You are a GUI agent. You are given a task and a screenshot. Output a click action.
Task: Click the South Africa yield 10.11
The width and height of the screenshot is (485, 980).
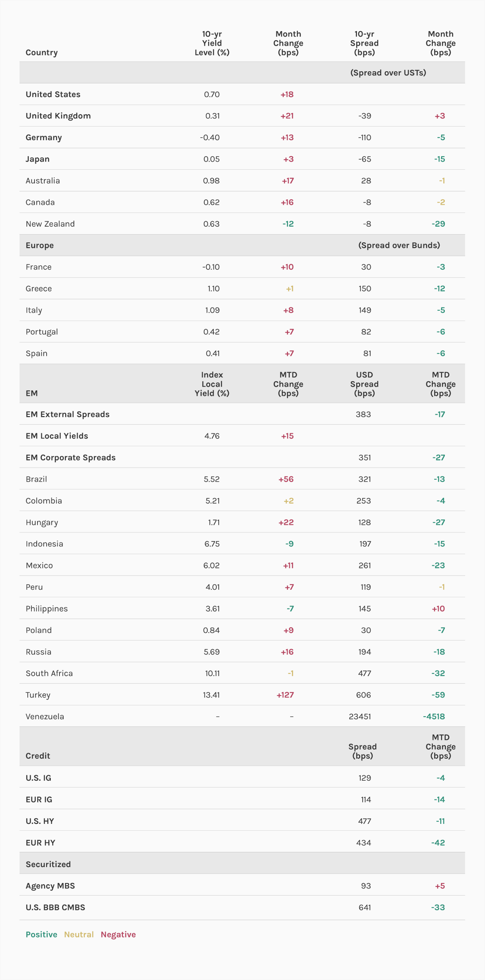pyautogui.click(x=212, y=673)
